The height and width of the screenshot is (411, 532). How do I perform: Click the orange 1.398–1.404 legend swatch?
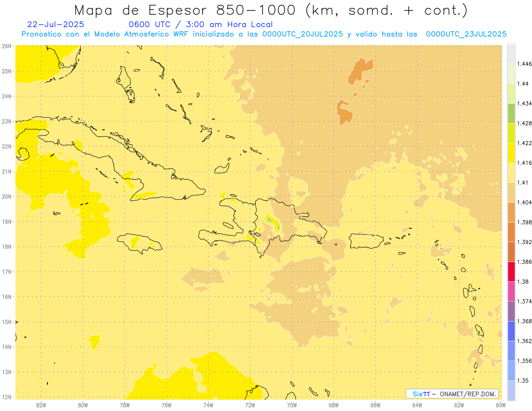point(511,212)
